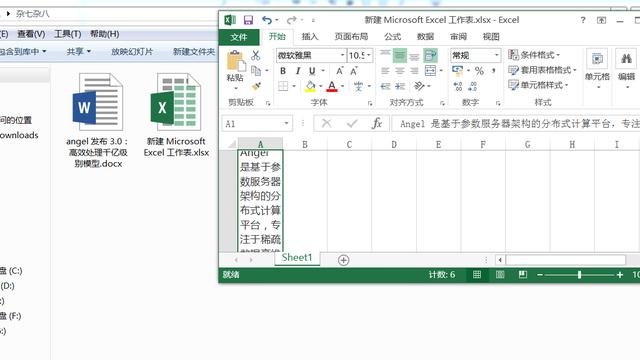Select column D header
The width and height of the screenshot is (640, 360).
[x=394, y=144]
